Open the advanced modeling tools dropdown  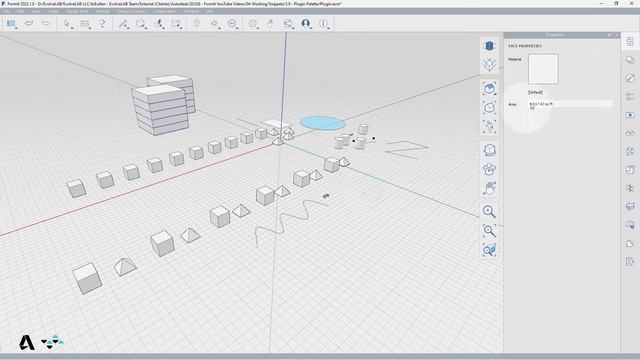click(x=158, y=24)
